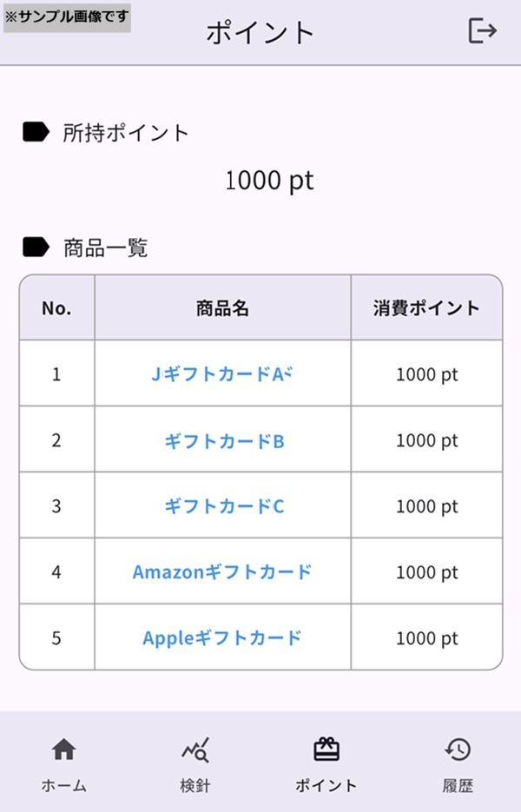Screen dimensions: 521x812
Task: Click the 消費ポイント column header
Action: (425, 308)
